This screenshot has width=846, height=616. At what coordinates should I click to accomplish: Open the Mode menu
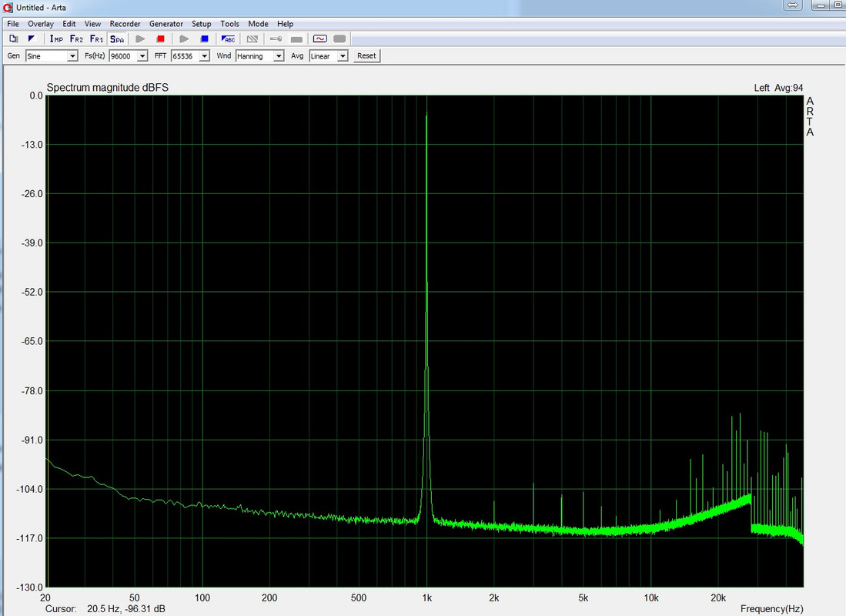tap(258, 24)
